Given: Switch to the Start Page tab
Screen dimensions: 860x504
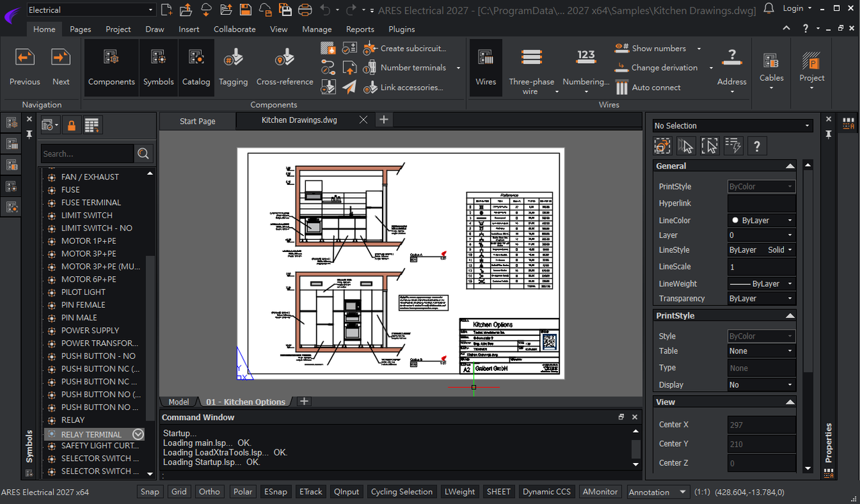Looking at the screenshot, I should click(x=198, y=121).
